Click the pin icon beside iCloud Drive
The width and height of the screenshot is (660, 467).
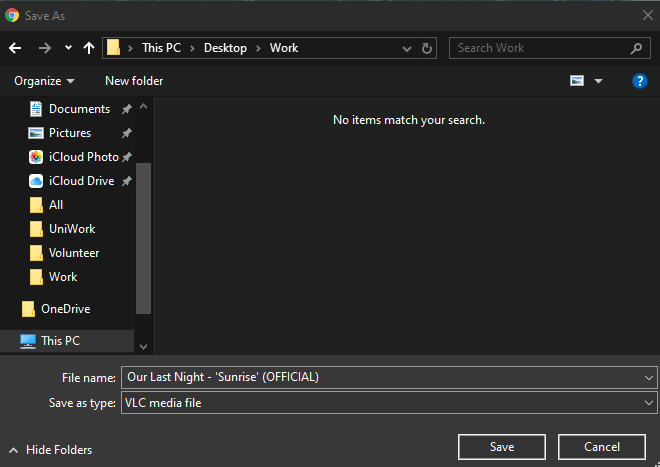(x=127, y=181)
